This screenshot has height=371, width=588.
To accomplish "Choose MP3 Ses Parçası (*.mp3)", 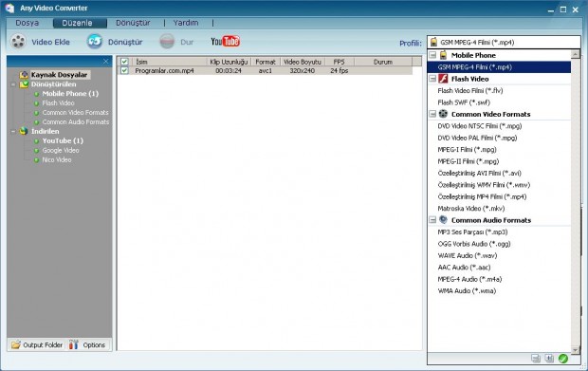I will click(x=472, y=232).
